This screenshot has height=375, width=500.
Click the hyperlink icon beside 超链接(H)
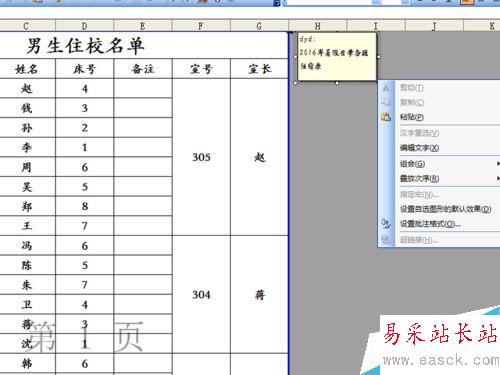point(386,239)
